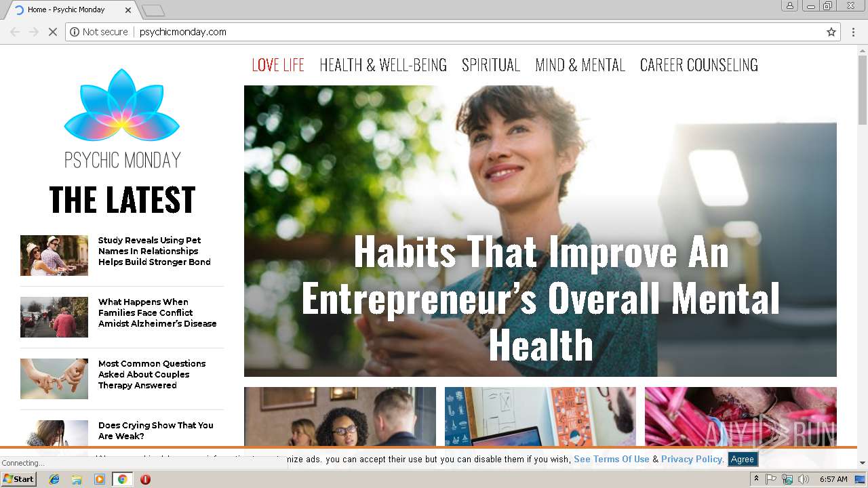The width and height of the screenshot is (868, 488).
Task: Click the Not secure site info icon
Action: coord(75,32)
